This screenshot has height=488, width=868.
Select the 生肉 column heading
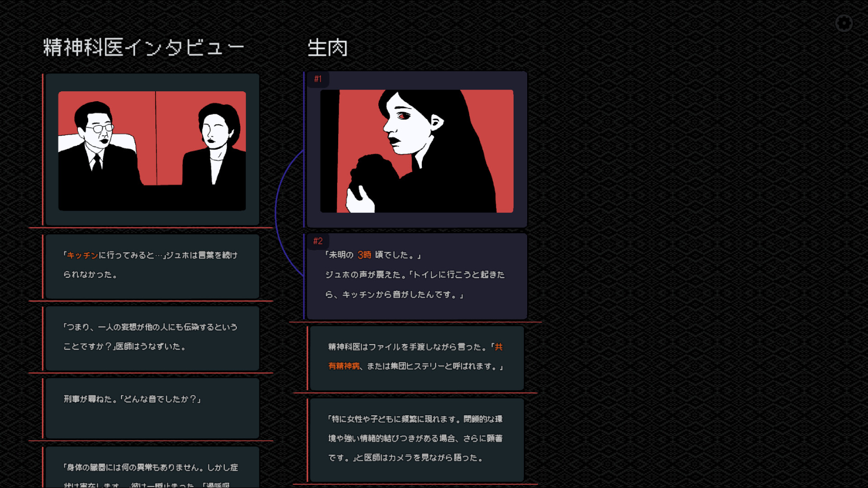(x=327, y=47)
